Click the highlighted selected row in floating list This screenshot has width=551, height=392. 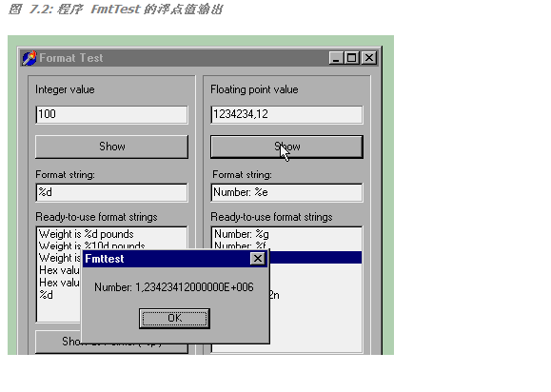click(x=316, y=258)
